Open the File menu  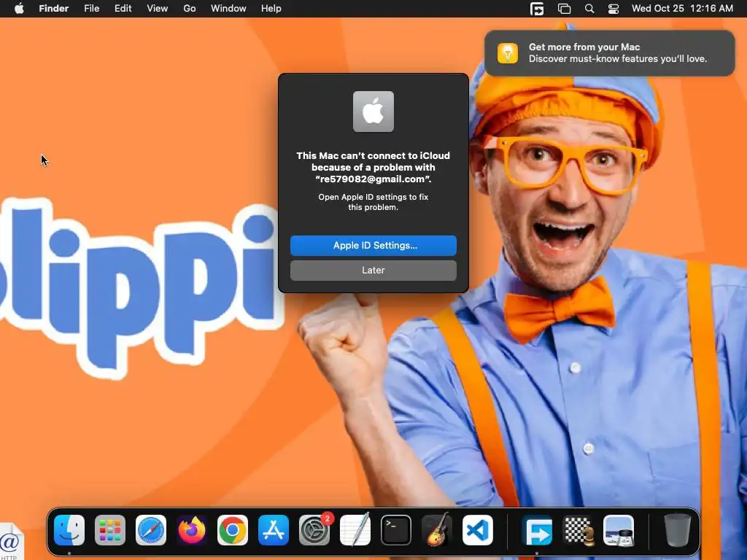point(91,9)
